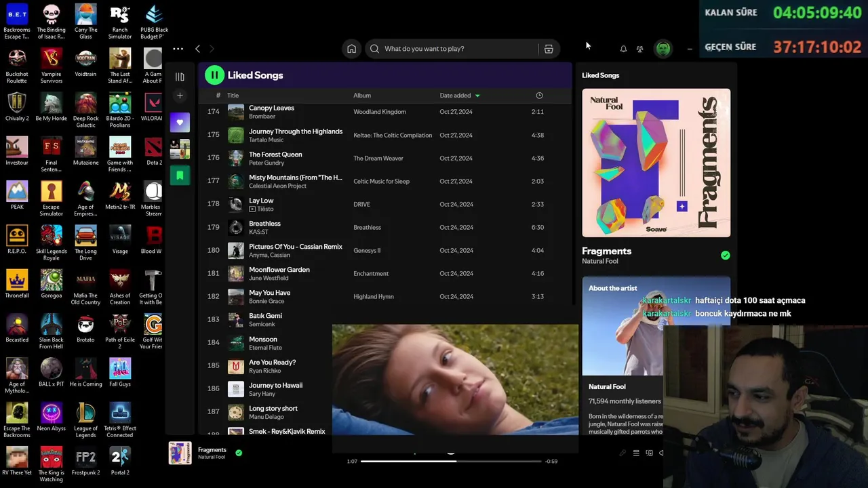The image size is (868, 488).
Task: Open the Dota 2 desktop shortcut
Action: click(x=154, y=150)
